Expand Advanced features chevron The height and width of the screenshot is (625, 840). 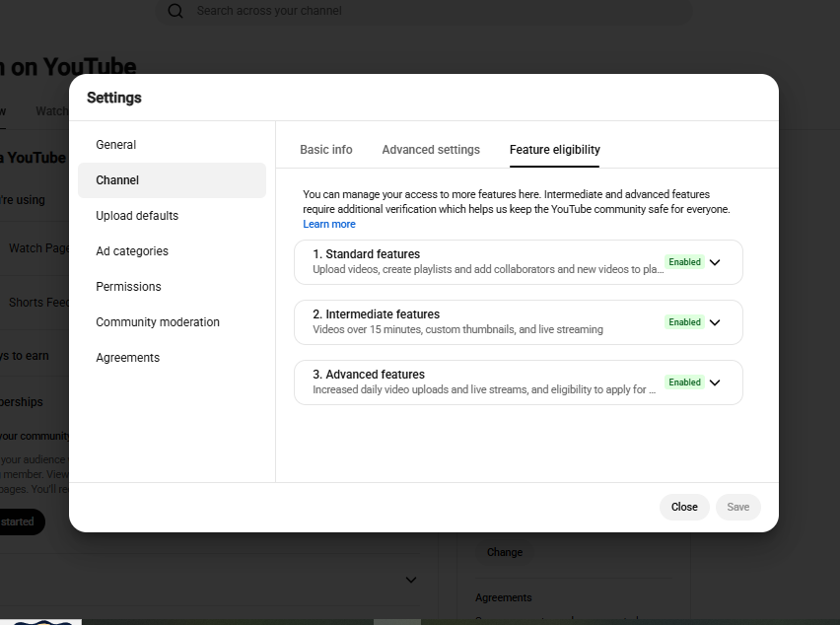click(x=715, y=382)
